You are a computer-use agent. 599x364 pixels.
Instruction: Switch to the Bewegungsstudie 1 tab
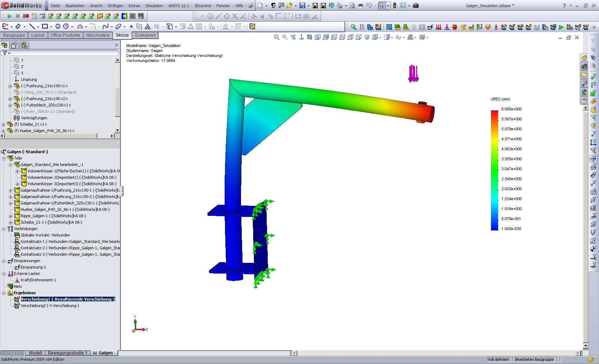(x=67, y=353)
